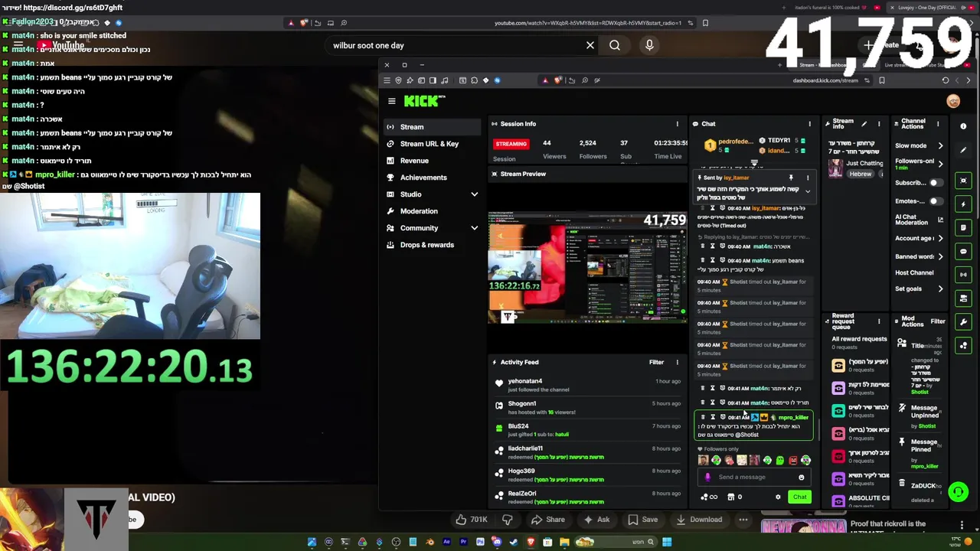The width and height of the screenshot is (980, 551).
Task: Open Activity Feed Filter
Action: click(x=656, y=362)
